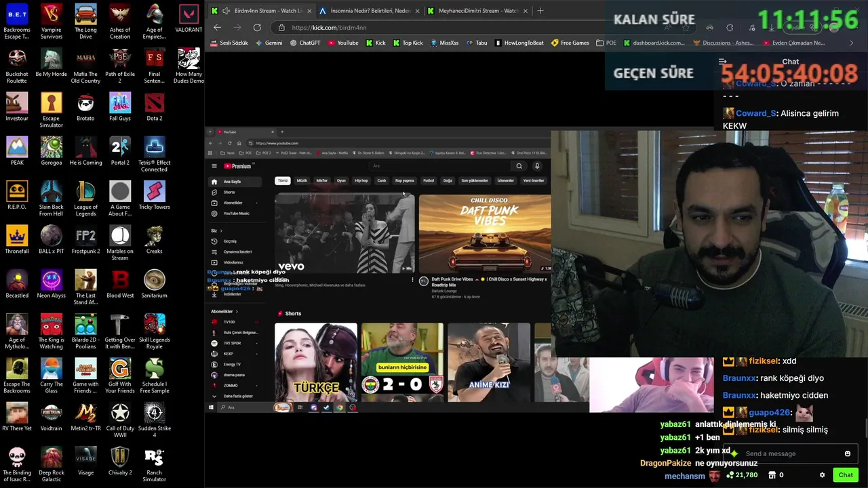Click the YouTube search magnifier button
868x488 pixels.
pyautogui.click(x=519, y=166)
